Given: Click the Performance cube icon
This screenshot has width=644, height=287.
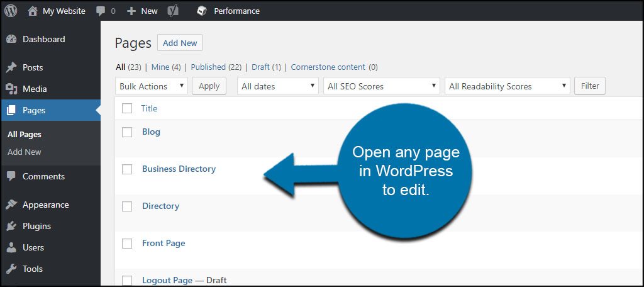Looking at the screenshot, I should pyautogui.click(x=201, y=11).
